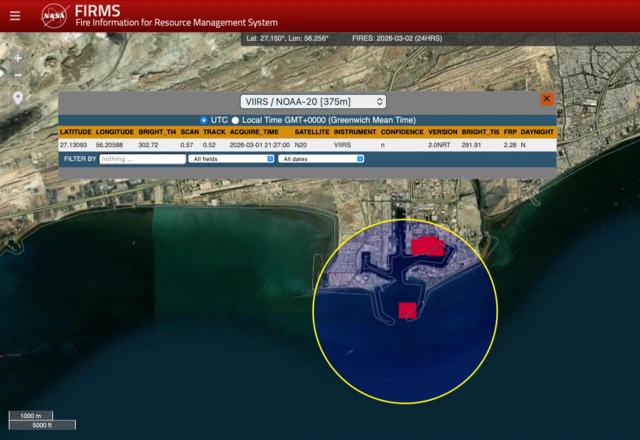Open the All fields filter dropdown
This screenshot has height=440, width=640.
[x=231, y=159]
